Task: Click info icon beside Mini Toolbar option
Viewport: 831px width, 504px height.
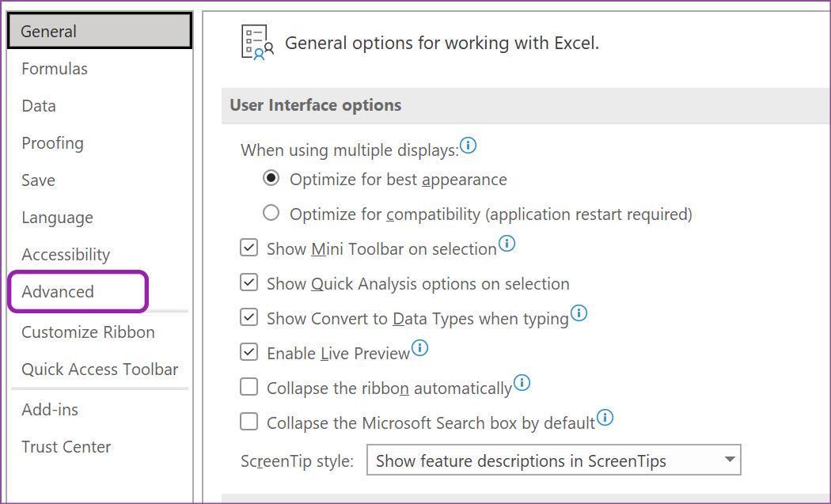Action: (507, 243)
